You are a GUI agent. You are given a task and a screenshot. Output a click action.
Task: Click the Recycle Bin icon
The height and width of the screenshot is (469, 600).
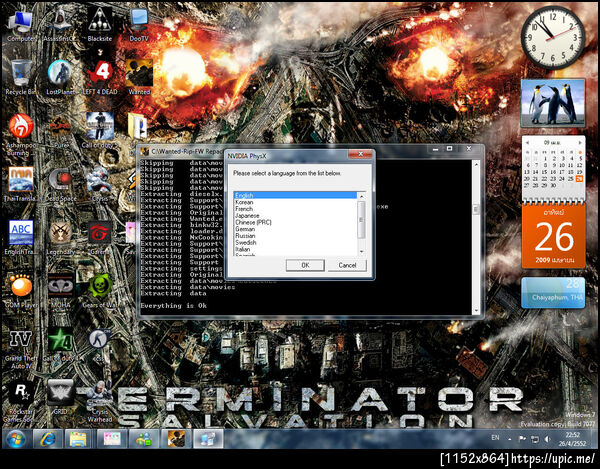click(x=20, y=78)
